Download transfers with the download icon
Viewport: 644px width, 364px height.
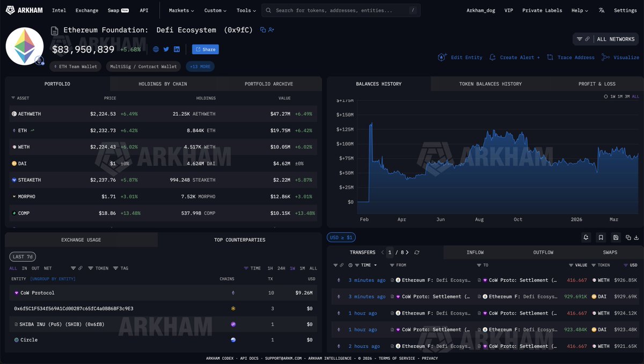pyautogui.click(x=636, y=237)
